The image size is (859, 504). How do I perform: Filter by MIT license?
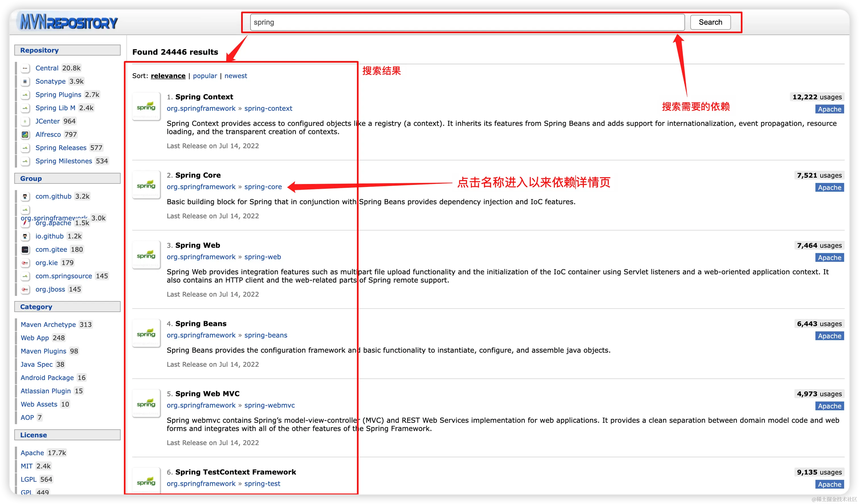pos(27,466)
